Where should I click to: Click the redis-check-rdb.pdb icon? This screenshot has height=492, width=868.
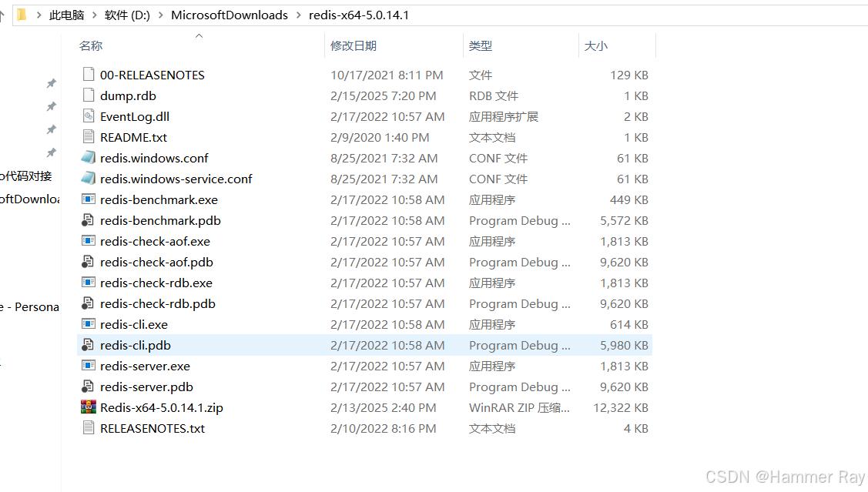(x=88, y=303)
